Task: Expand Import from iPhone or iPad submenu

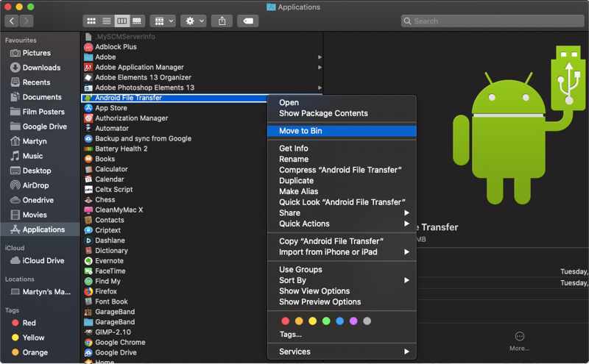Action: pyautogui.click(x=342, y=252)
